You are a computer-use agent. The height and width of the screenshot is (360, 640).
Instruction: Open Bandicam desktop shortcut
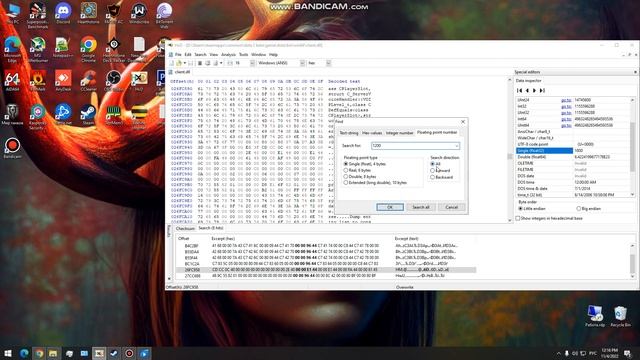[12, 148]
